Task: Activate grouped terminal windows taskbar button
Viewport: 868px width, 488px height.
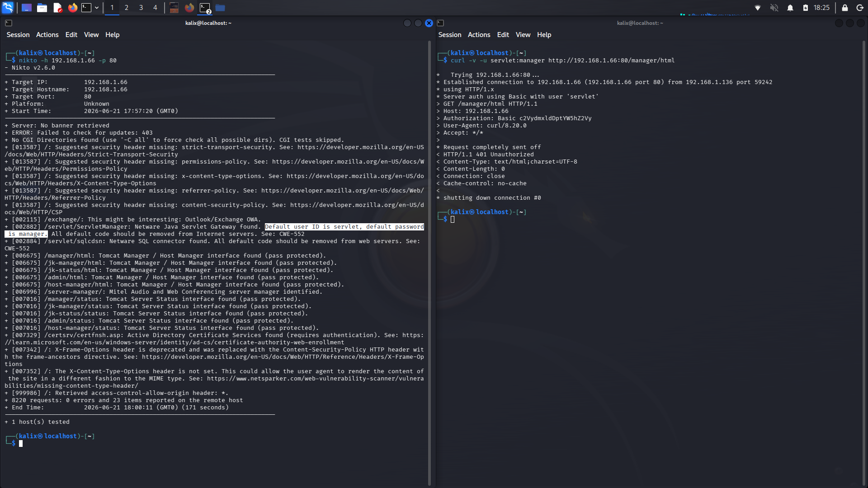Action: (x=205, y=8)
